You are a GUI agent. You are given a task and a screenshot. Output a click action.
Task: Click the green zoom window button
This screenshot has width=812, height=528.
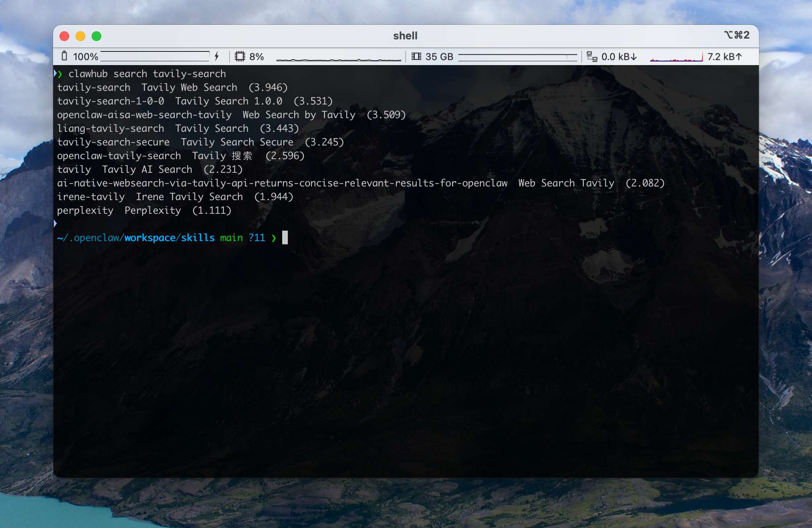point(96,36)
